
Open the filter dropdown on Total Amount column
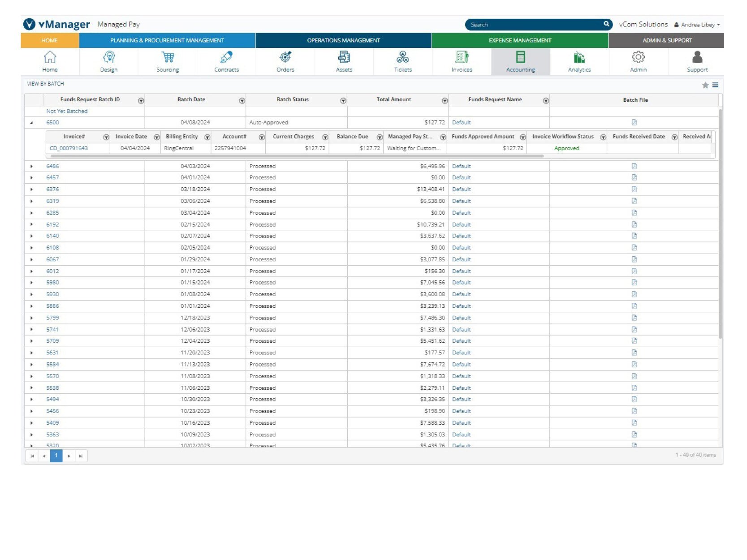pyautogui.click(x=444, y=100)
